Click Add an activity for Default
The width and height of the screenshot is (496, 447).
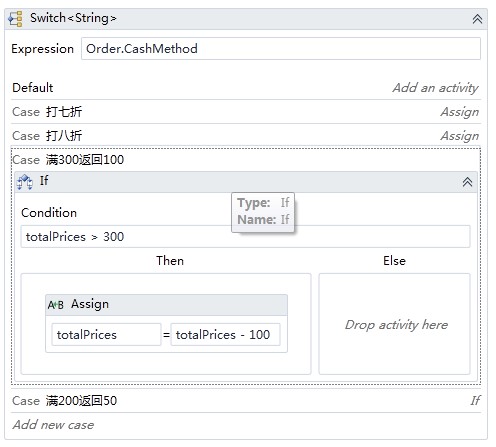point(435,88)
